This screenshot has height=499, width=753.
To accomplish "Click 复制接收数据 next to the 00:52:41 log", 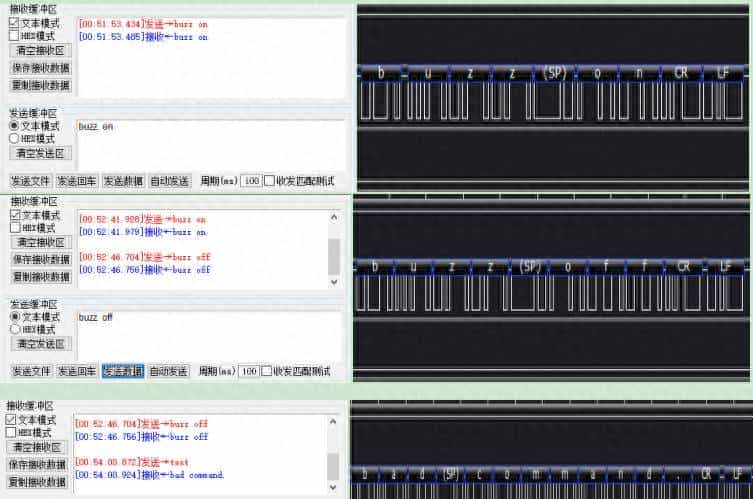I will (41, 277).
